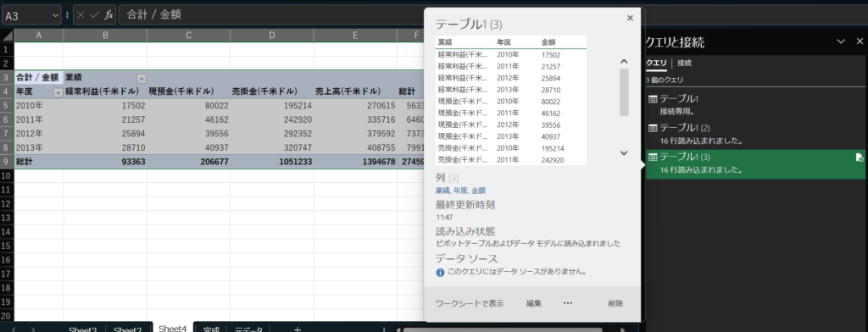This screenshot has height=332, width=868.
Task: Close the テーブル1 (3) preview popup
Action: click(630, 18)
